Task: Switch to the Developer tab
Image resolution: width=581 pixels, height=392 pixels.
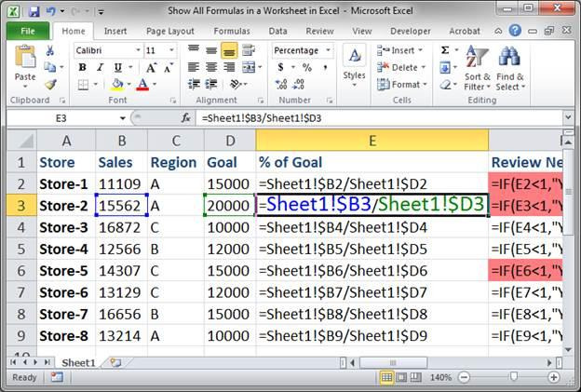Action: click(411, 31)
